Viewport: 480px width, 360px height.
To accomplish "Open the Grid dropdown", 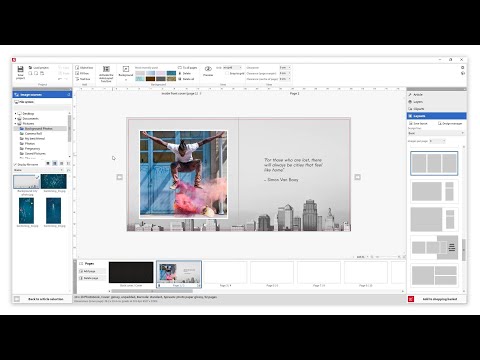I will [x=232, y=68].
